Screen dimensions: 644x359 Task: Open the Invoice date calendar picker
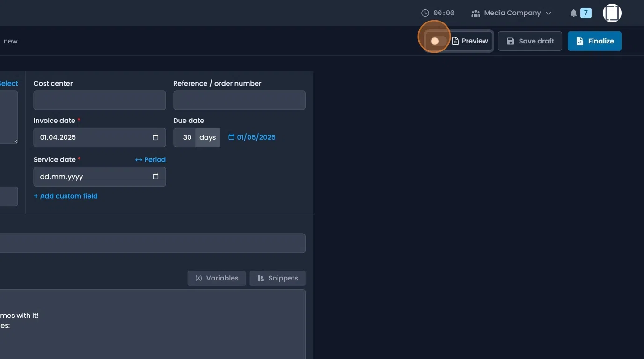coord(155,137)
